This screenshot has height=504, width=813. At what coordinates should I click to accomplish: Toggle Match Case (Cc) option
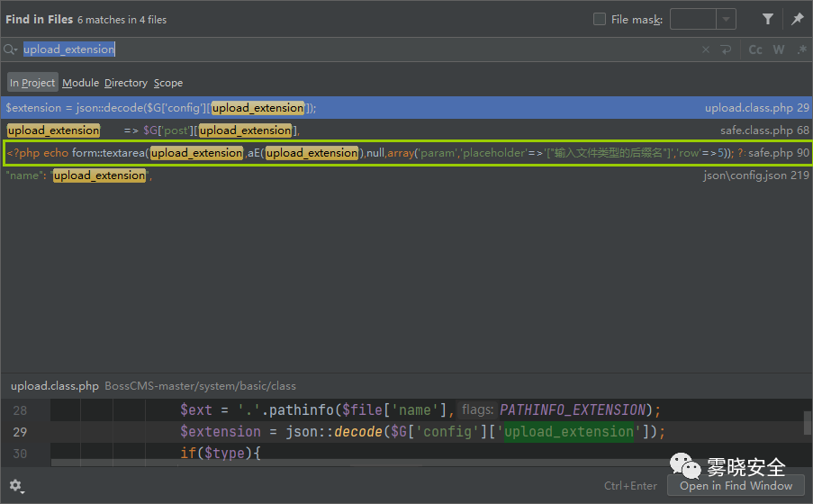(x=755, y=49)
